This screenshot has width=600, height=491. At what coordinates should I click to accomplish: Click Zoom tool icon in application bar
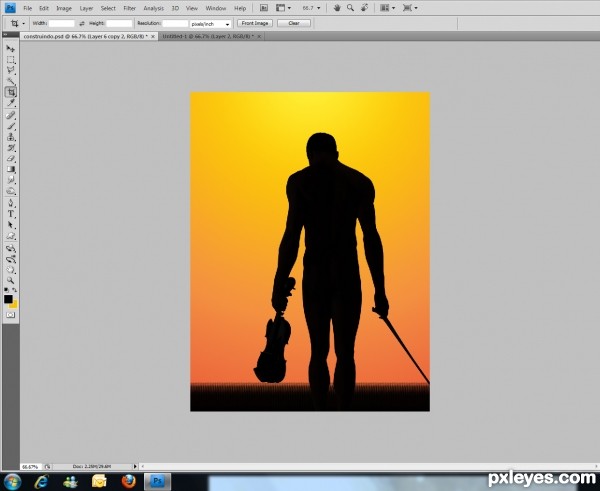coord(350,8)
